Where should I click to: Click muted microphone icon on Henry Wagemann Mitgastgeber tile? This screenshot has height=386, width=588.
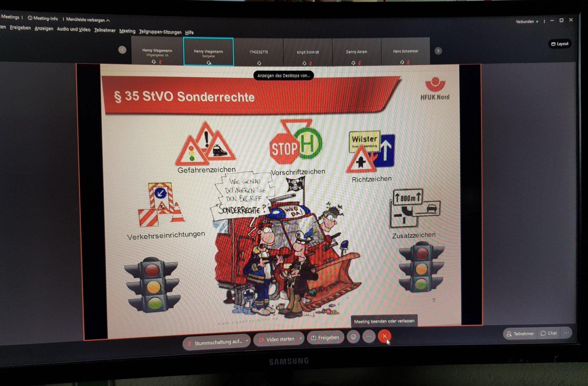160,62
